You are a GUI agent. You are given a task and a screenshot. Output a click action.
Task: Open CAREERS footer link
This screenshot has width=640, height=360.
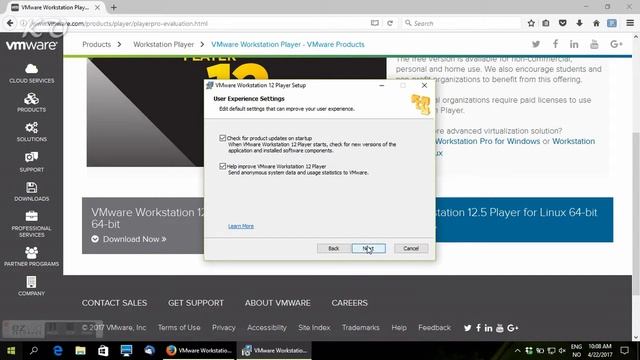(x=349, y=303)
